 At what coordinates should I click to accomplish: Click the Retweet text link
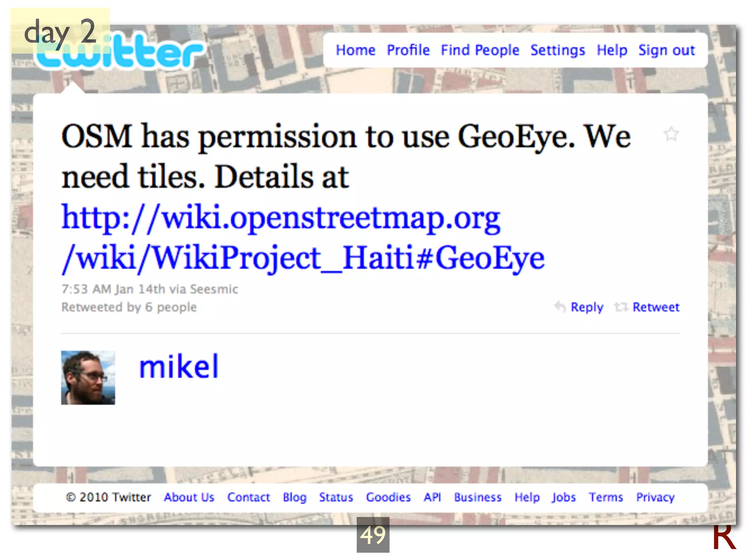(x=656, y=307)
